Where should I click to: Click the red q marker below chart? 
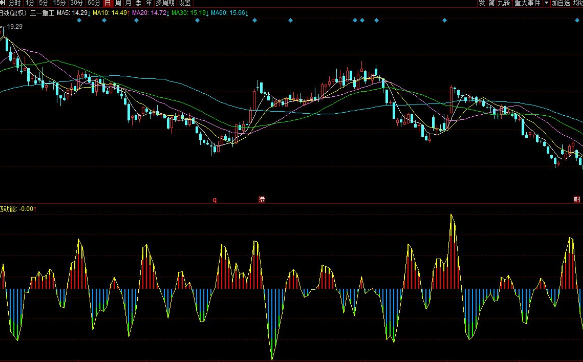(x=215, y=200)
